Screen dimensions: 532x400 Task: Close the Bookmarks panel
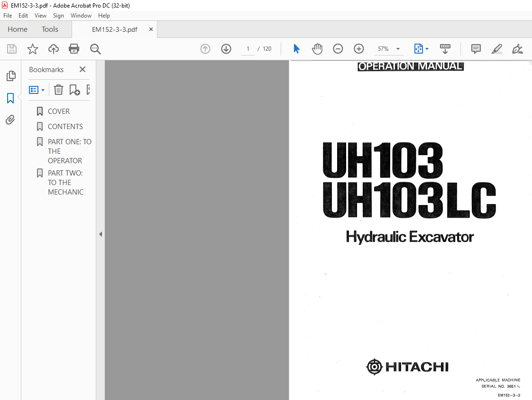coord(83,69)
